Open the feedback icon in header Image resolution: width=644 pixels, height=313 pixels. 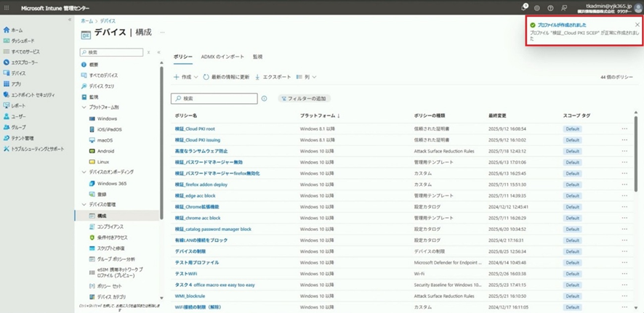pyautogui.click(x=564, y=8)
